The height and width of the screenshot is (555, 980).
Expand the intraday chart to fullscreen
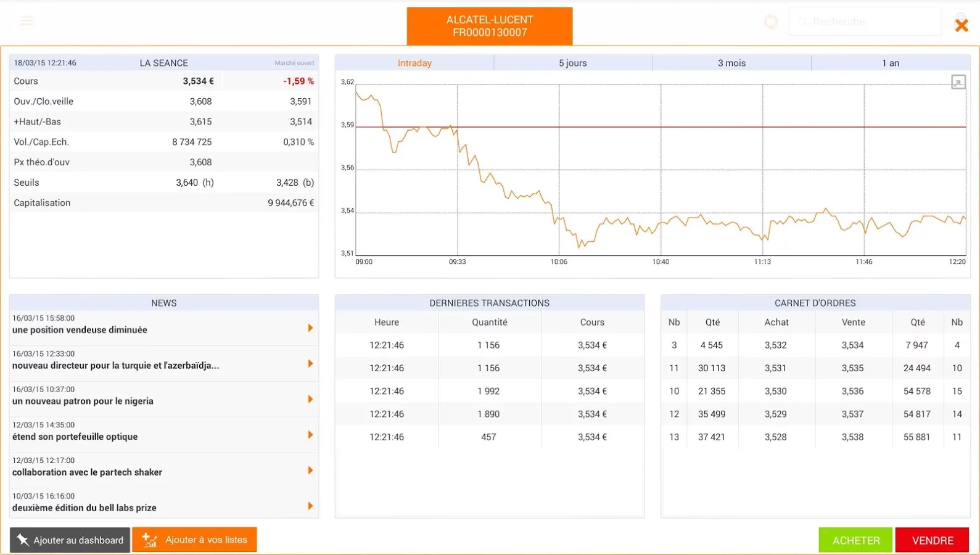click(958, 81)
